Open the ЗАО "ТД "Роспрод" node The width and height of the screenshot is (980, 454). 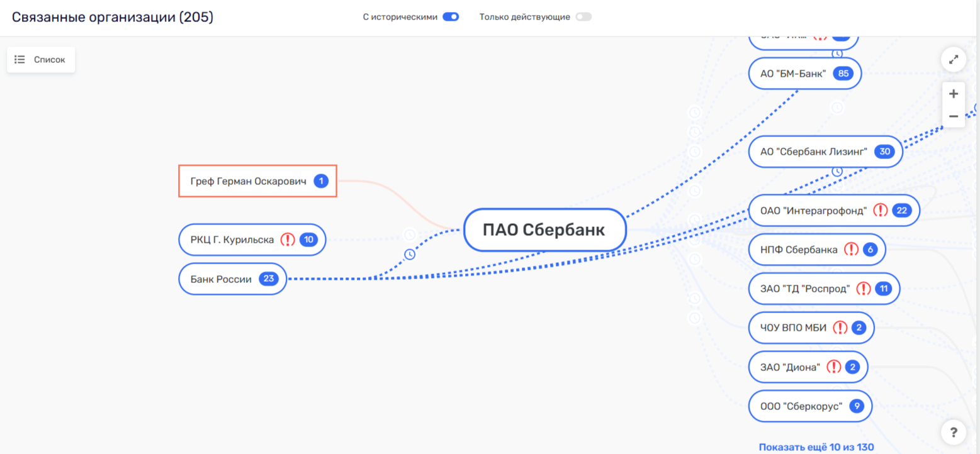[x=825, y=289]
